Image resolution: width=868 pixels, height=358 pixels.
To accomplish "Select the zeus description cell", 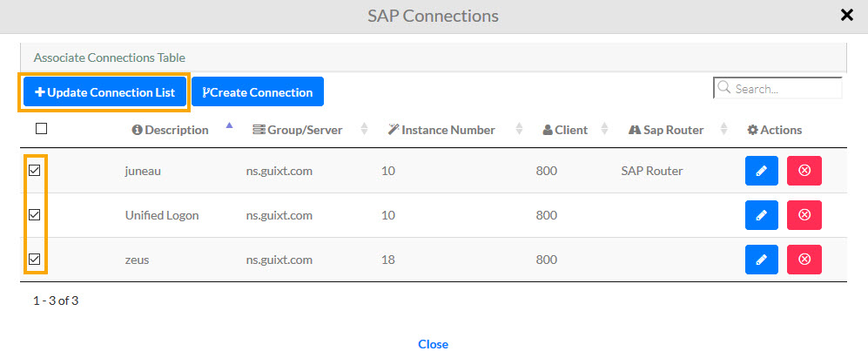I will pos(137,260).
